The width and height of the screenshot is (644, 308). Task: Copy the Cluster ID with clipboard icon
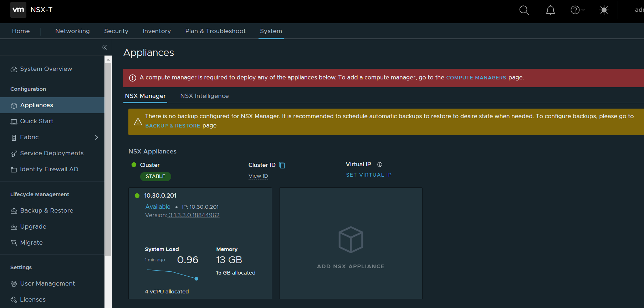click(x=282, y=165)
